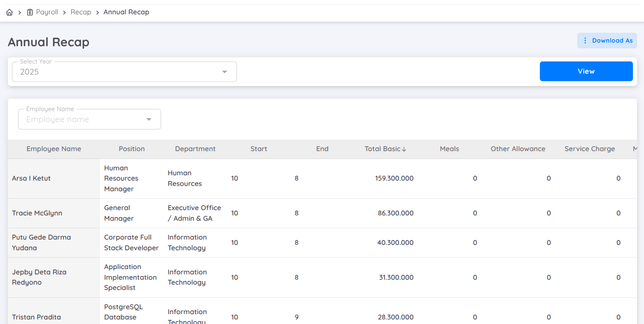The image size is (644, 324).
Task: Click the Payroll clipboard icon
Action: point(30,12)
